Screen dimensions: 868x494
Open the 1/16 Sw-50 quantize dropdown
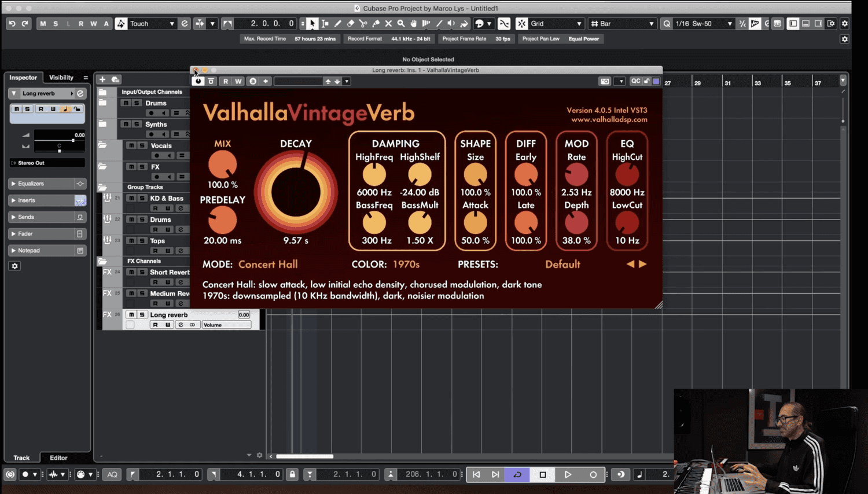point(703,24)
